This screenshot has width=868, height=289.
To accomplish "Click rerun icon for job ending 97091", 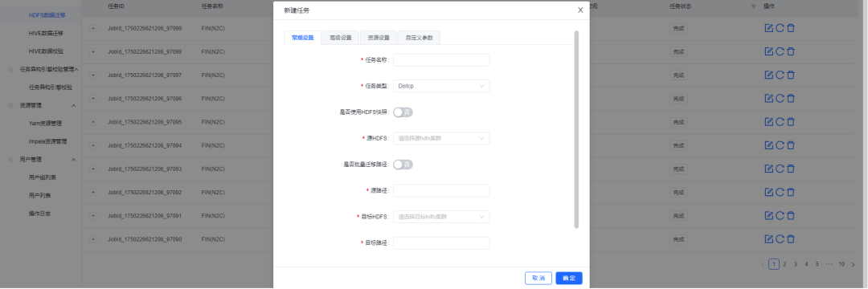I will coord(780,215).
